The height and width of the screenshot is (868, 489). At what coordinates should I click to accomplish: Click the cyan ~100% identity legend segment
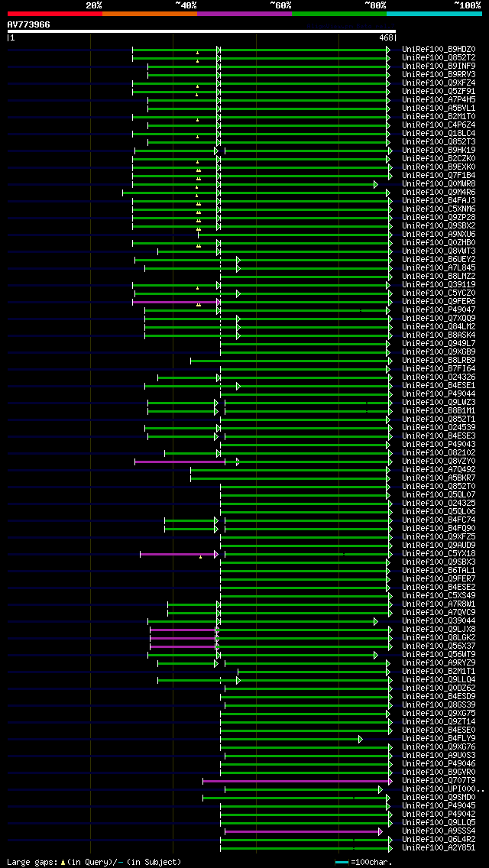click(434, 13)
